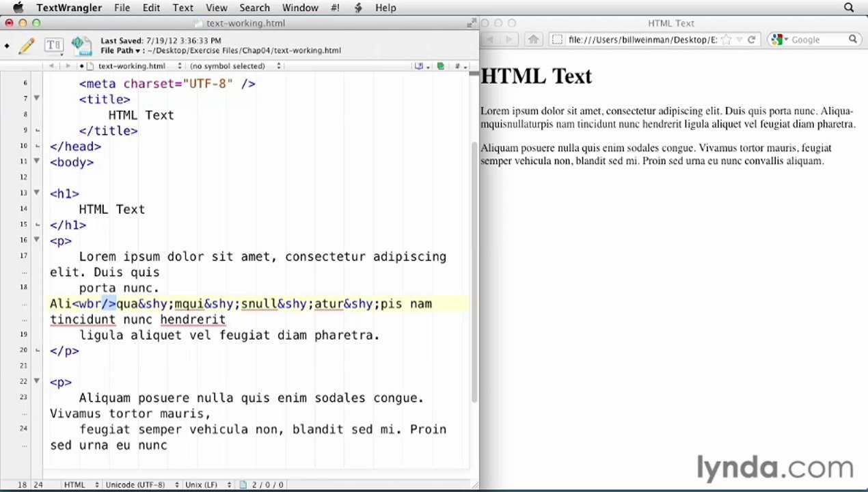Click the editor vertical scrollbar thumb
Screen dimensions: 868x492
(x=474, y=271)
